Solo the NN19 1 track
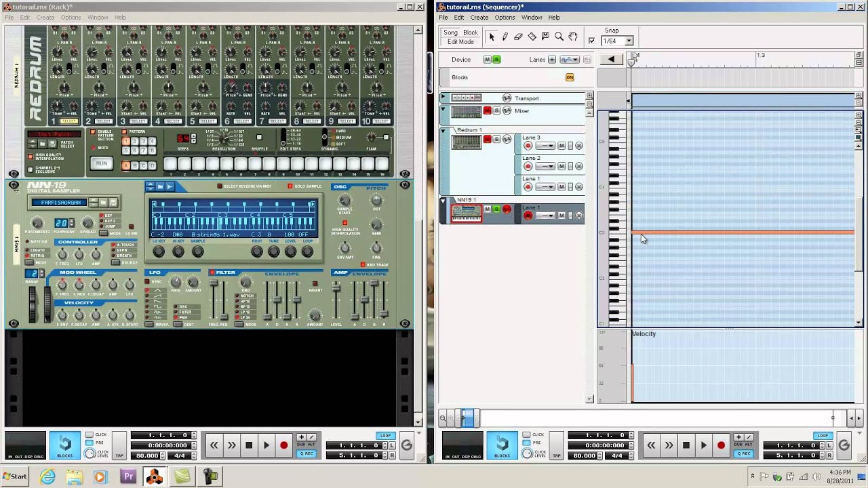Screen dimensions: 868x488 (x=496, y=209)
